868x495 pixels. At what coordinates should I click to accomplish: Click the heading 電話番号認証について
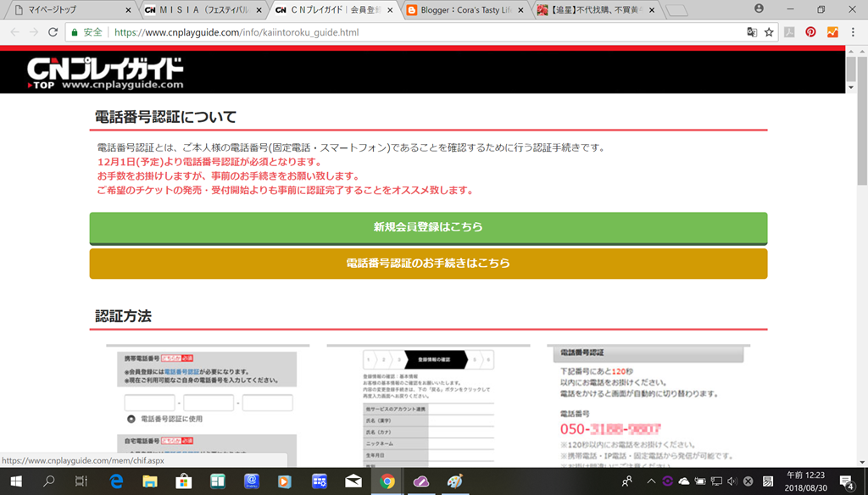(165, 117)
